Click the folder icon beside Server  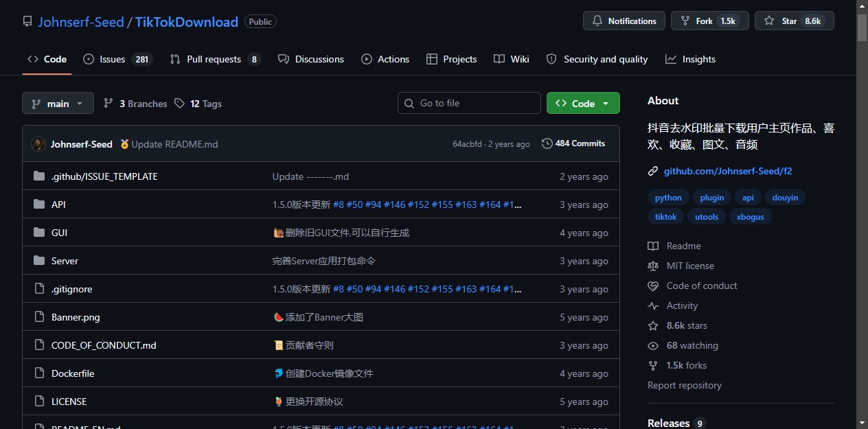tap(39, 261)
